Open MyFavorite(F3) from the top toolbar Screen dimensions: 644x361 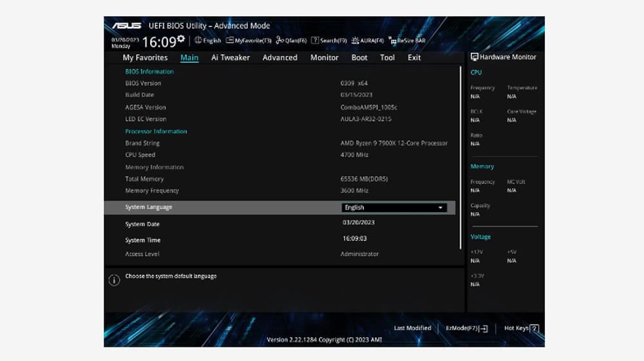[x=249, y=41]
